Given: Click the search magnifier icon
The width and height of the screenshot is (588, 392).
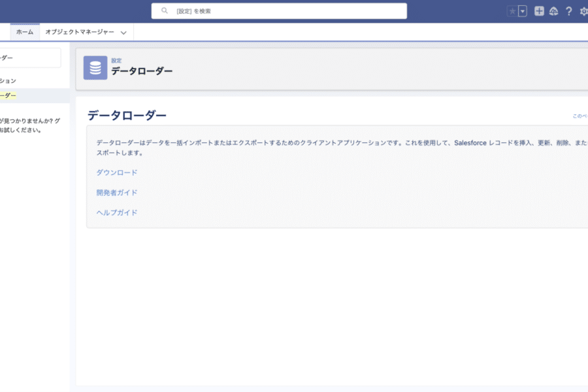Looking at the screenshot, I should [164, 11].
